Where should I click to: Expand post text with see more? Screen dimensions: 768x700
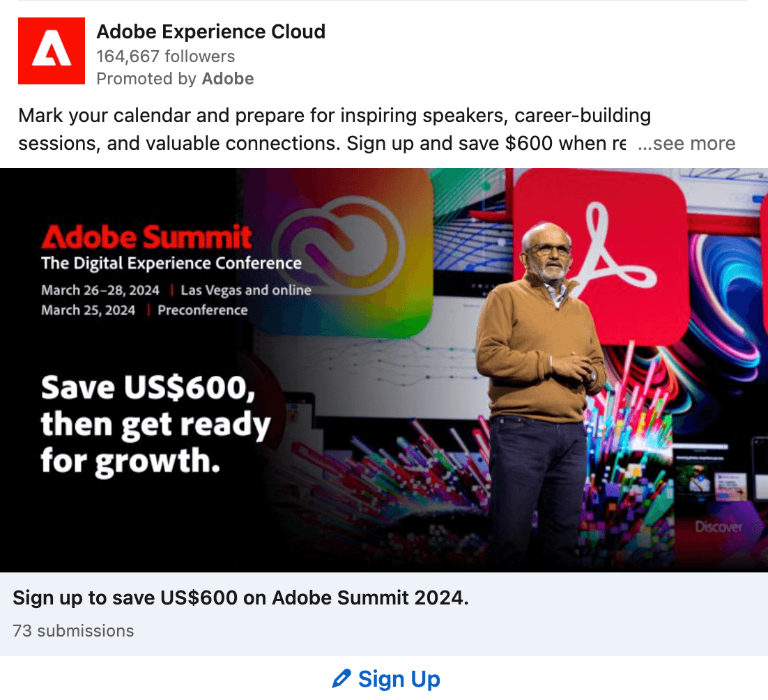tap(686, 143)
